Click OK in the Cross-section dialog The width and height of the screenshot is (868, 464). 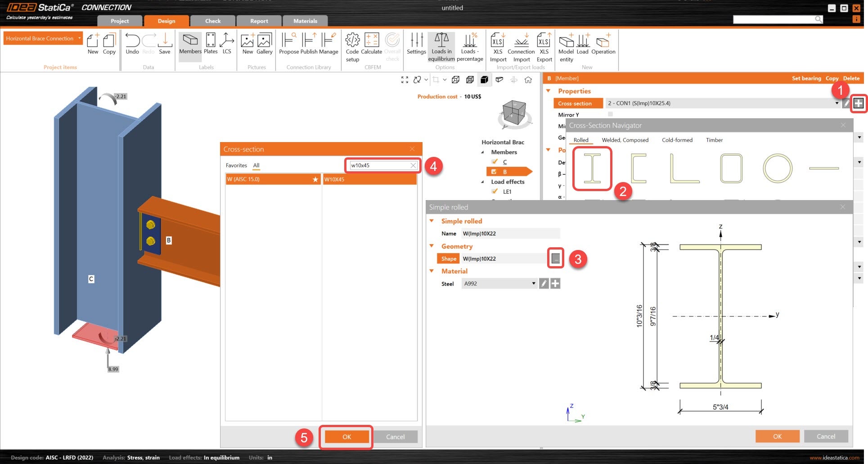pyautogui.click(x=346, y=436)
